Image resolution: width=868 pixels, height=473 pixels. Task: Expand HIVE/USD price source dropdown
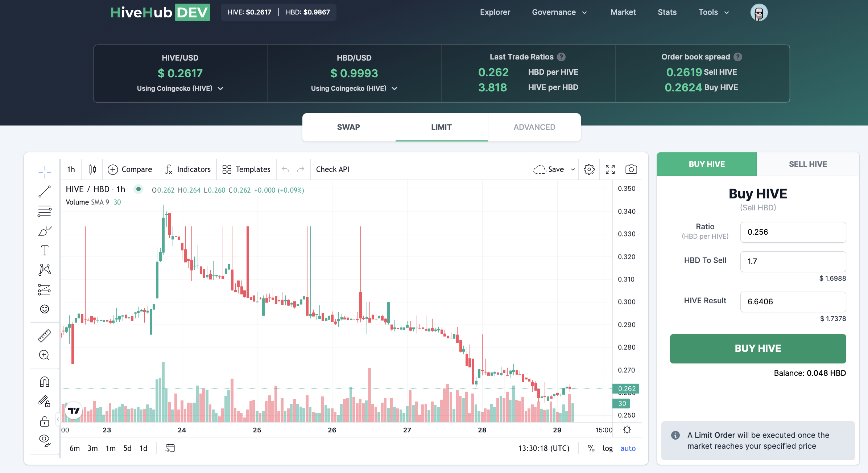click(x=180, y=89)
